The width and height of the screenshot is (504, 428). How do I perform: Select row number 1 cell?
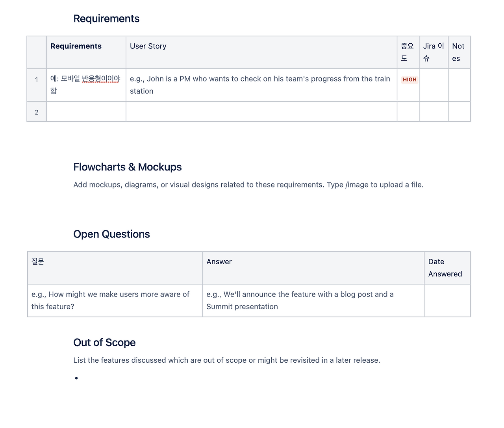click(37, 80)
